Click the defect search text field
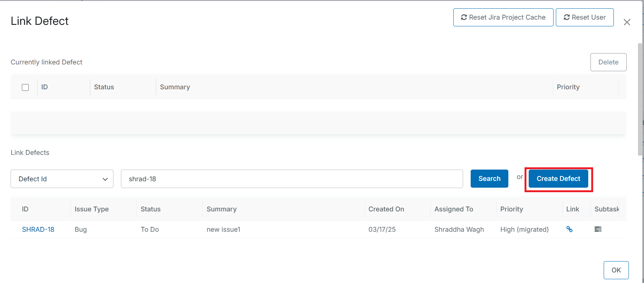Viewport: 644px width, 283px height. [x=292, y=179]
